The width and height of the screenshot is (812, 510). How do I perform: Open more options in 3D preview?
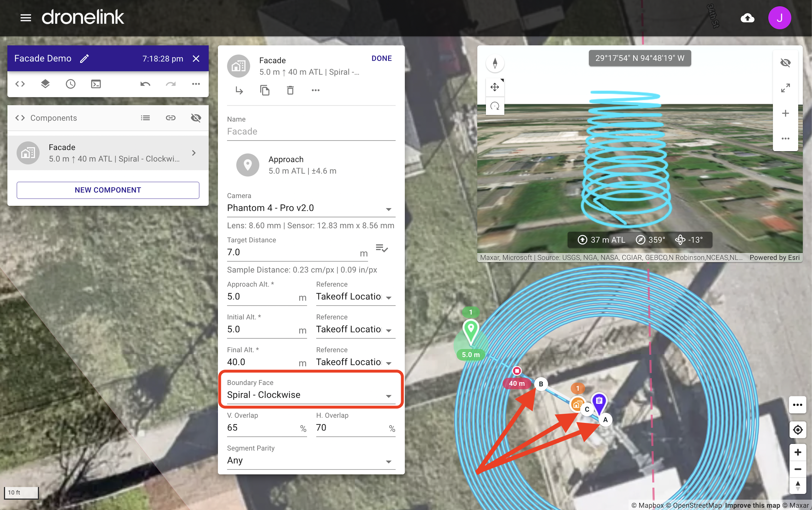pos(785,139)
